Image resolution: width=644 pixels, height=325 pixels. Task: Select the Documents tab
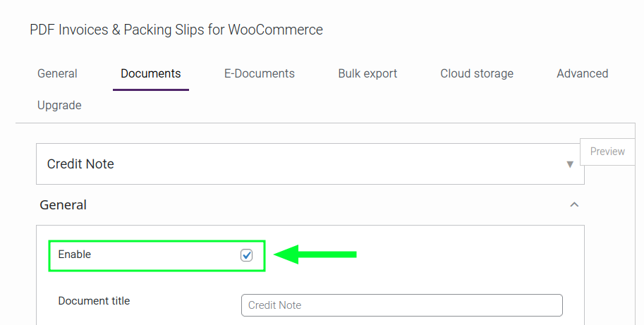150,73
